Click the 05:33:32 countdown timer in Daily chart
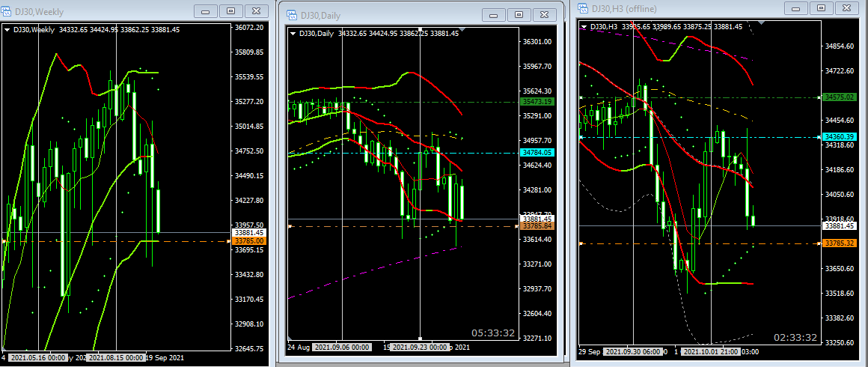The height and width of the screenshot is (367, 868). 492,333
